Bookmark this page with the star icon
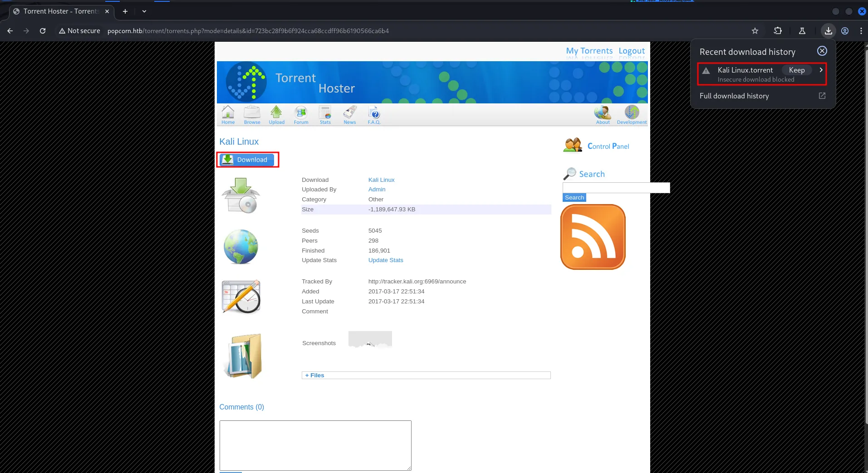The width and height of the screenshot is (868, 473). (x=755, y=31)
